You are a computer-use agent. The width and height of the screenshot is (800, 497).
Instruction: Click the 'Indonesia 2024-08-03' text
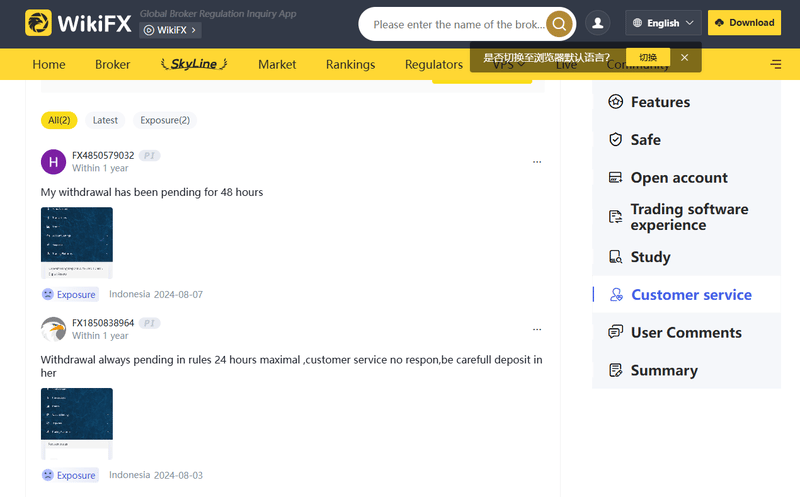click(156, 475)
